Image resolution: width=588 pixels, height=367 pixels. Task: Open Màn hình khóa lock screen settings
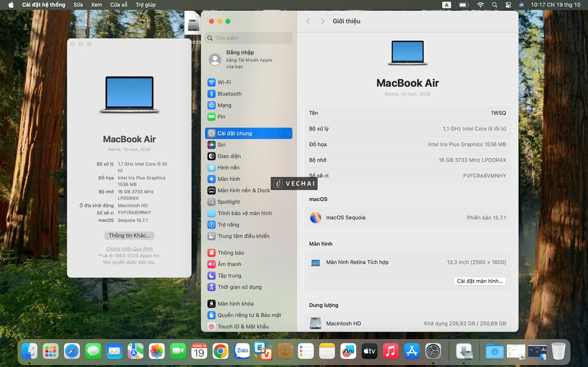[x=234, y=304]
